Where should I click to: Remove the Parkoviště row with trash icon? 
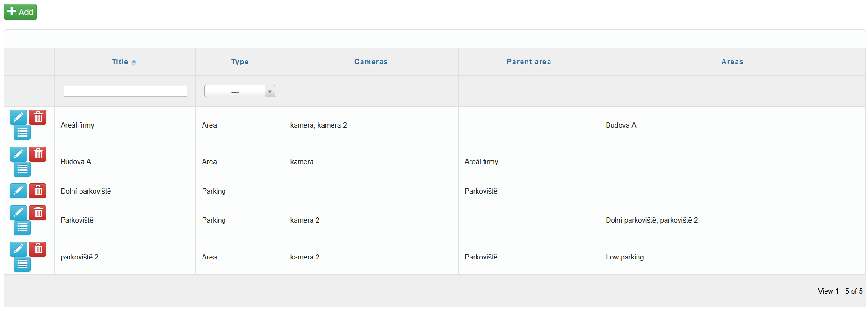(x=38, y=213)
